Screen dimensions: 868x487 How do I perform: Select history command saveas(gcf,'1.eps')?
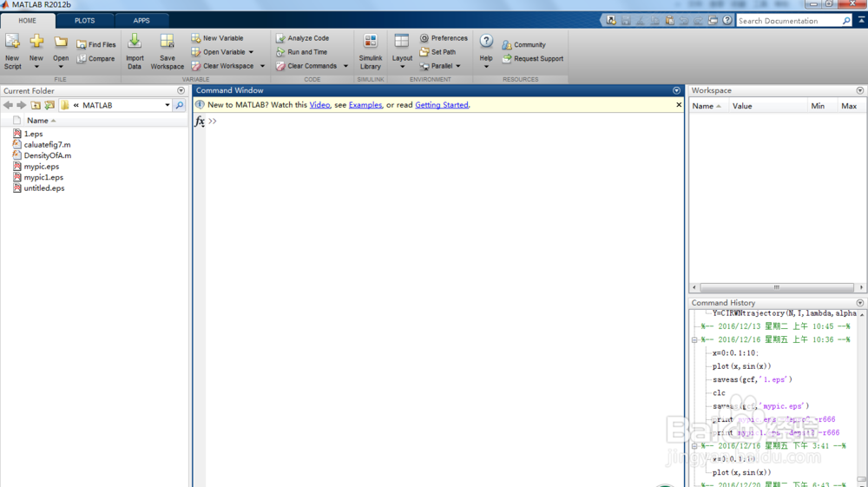click(x=753, y=379)
